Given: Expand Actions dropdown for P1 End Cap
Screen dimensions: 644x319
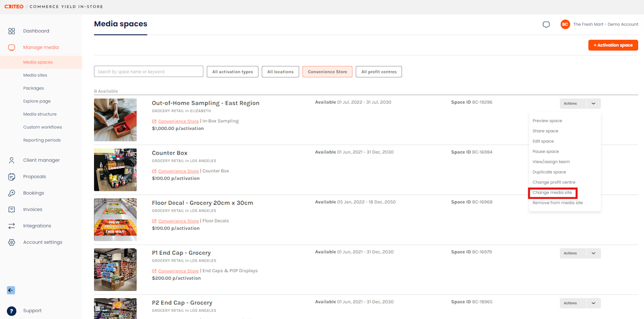Looking at the screenshot, I should (x=593, y=253).
